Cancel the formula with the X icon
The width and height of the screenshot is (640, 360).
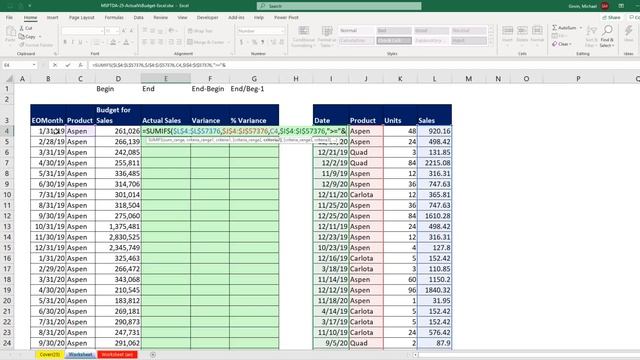tap(55, 65)
